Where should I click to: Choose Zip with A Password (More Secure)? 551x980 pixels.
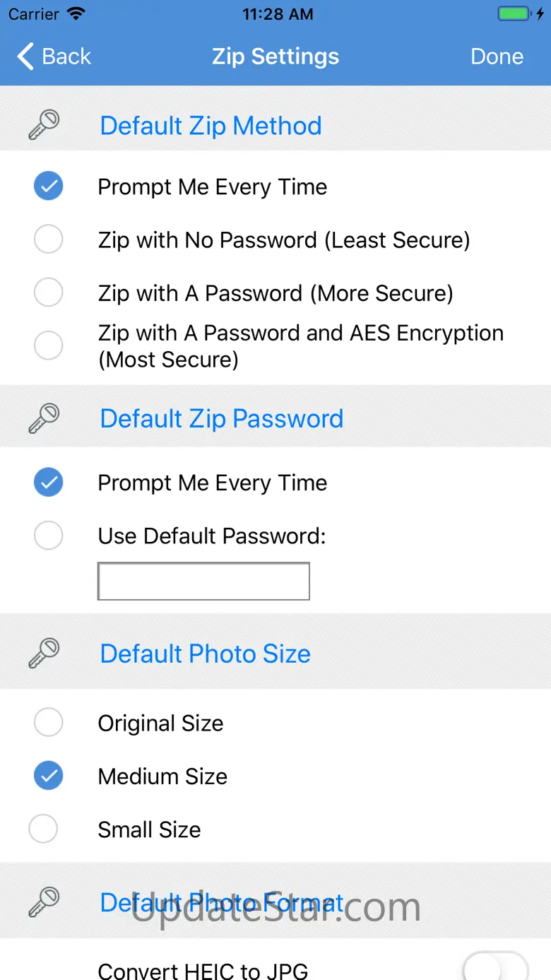(x=49, y=293)
